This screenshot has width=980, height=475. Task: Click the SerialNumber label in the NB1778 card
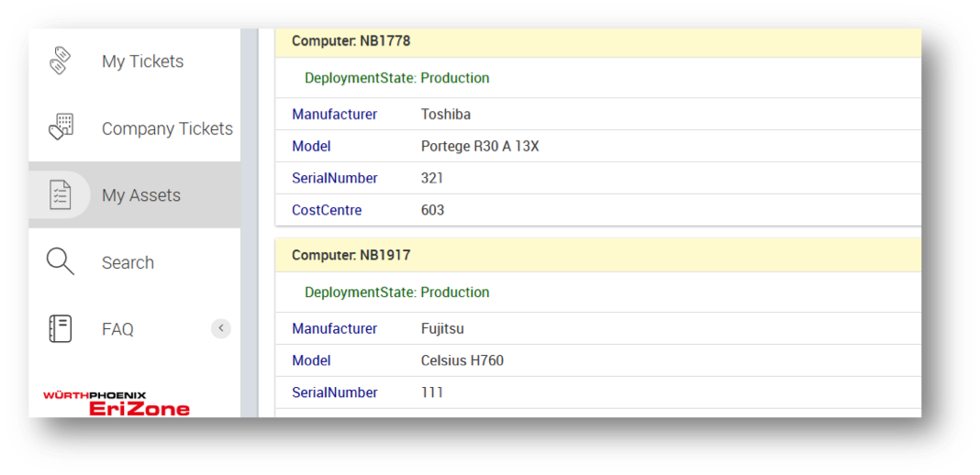point(335,178)
